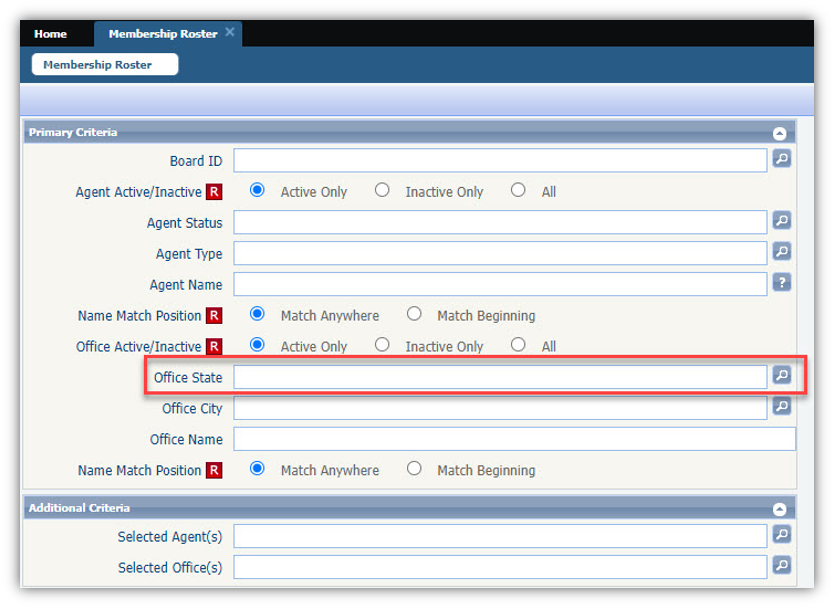Open lookup for Board ID field
This screenshot has width=834, height=608.
[781, 159]
